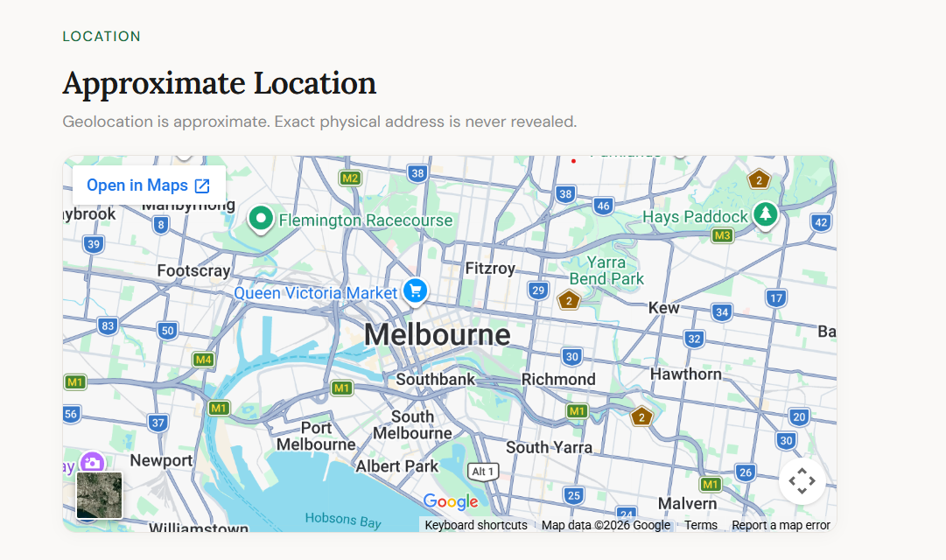Click the route 8 shield
Viewport: 946px width, 560px height.
click(160, 225)
